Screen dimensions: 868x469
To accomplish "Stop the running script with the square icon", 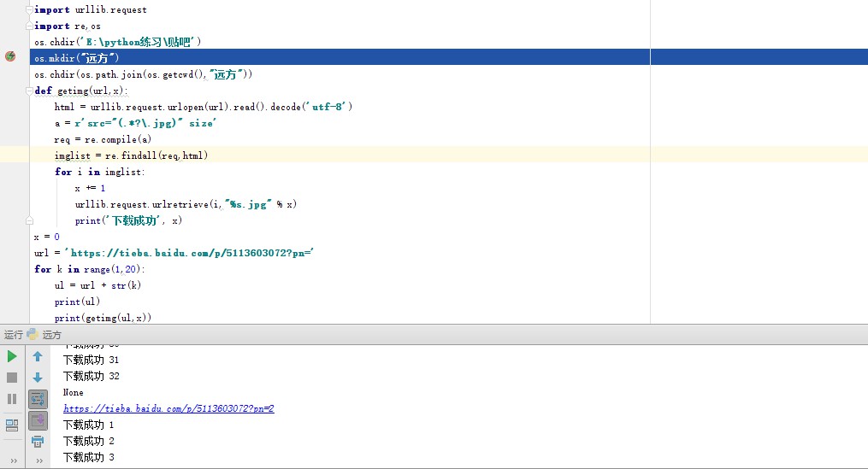I will pos(12,378).
